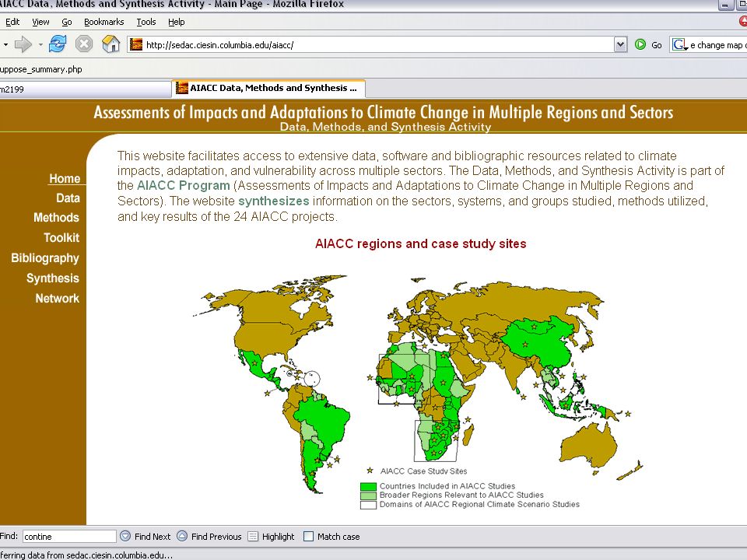Open the Data section link
The height and width of the screenshot is (560, 747).
tap(68, 198)
